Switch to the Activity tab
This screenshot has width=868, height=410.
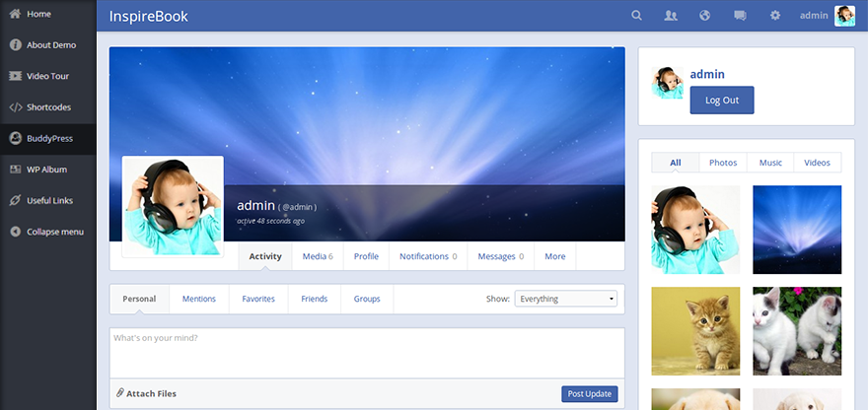265,256
